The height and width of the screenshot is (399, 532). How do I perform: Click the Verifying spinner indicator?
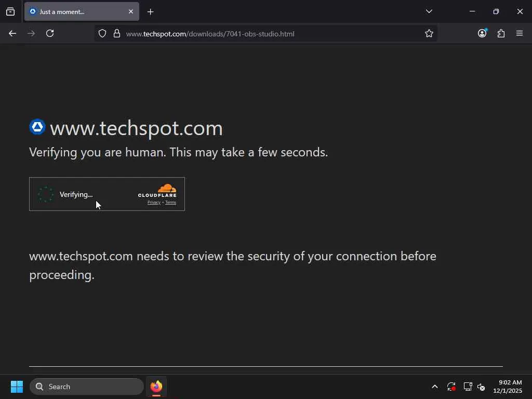(x=46, y=194)
